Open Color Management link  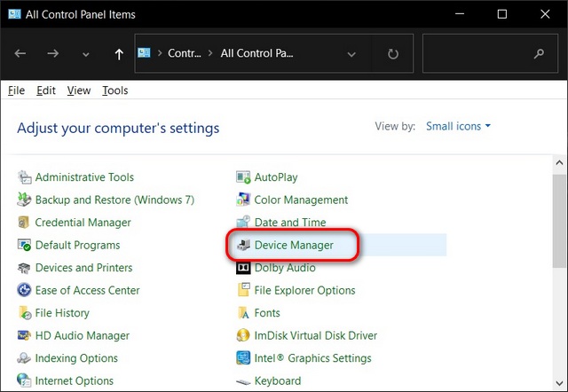(301, 200)
